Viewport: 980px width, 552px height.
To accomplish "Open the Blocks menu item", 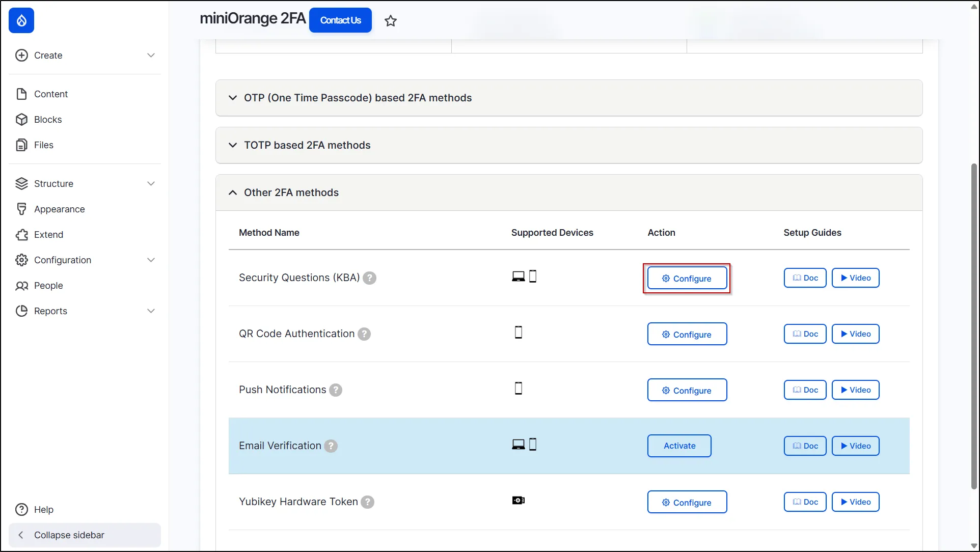I will pos(48,119).
